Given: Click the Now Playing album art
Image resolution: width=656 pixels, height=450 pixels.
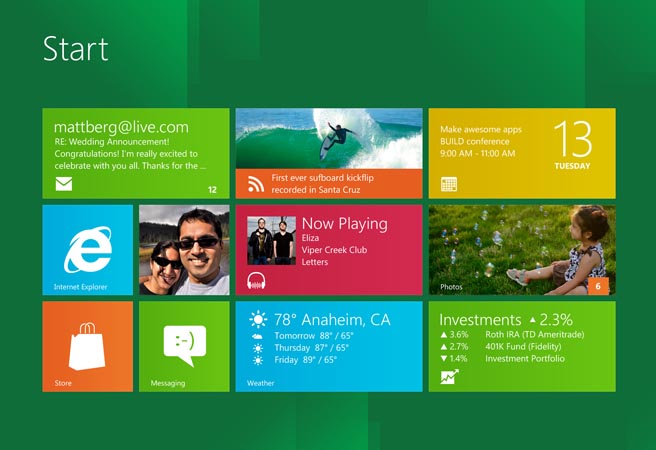Looking at the screenshot, I should tap(271, 240).
